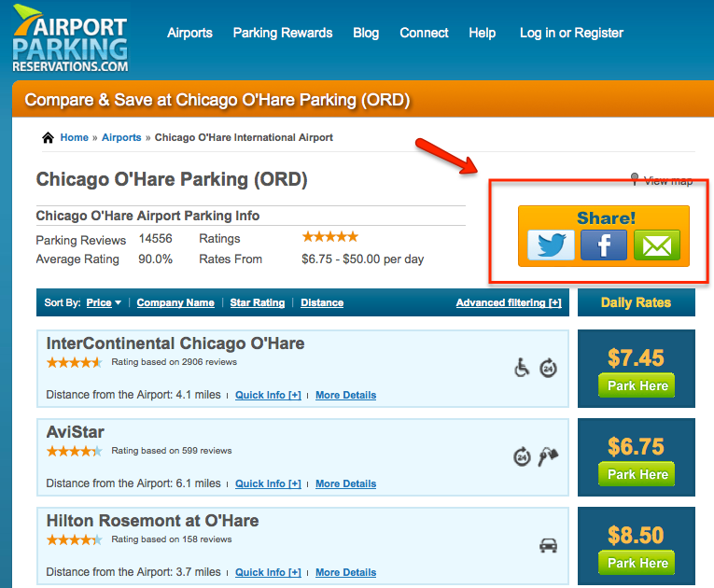Click AviStar 24-hour service icon
Screen dimensions: 714x588
click(522, 456)
